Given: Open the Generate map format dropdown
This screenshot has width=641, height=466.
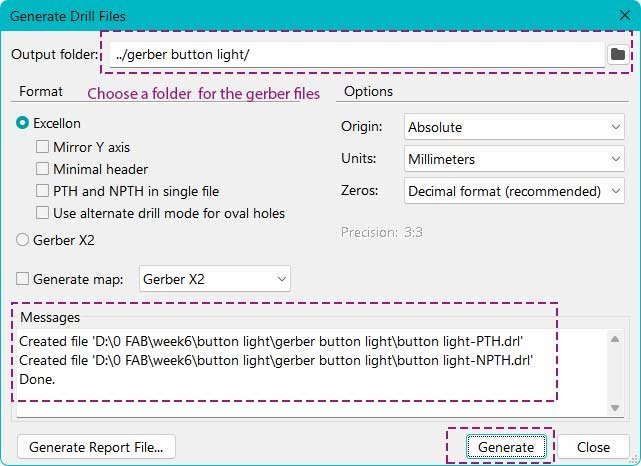Looking at the screenshot, I should click(215, 279).
